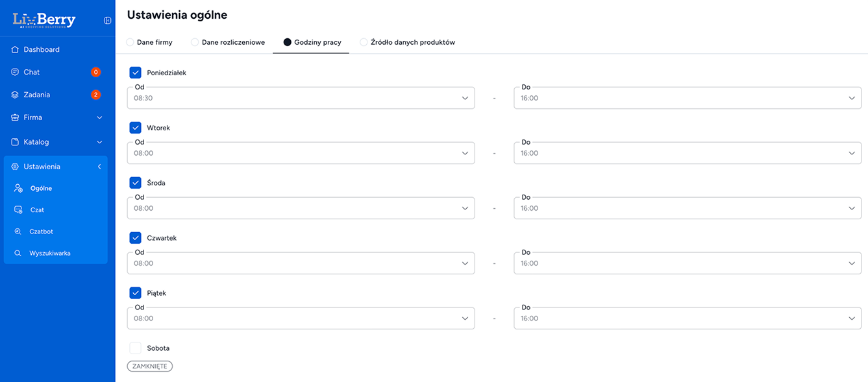Open the Wtorek closing time dropdown

(687, 153)
